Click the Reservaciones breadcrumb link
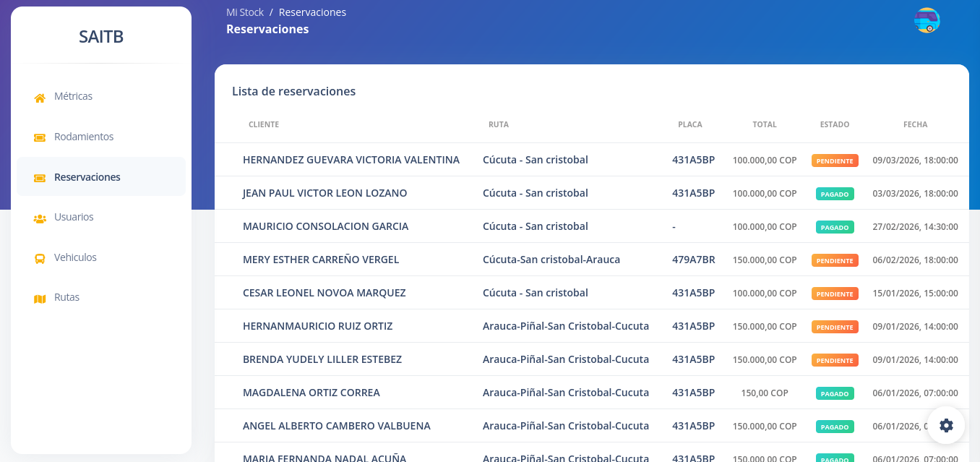 pos(312,12)
